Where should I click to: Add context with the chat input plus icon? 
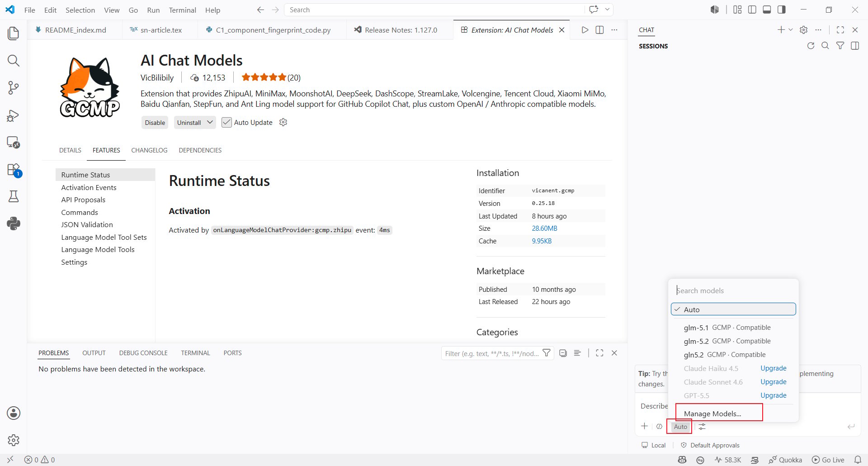(x=645, y=426)
